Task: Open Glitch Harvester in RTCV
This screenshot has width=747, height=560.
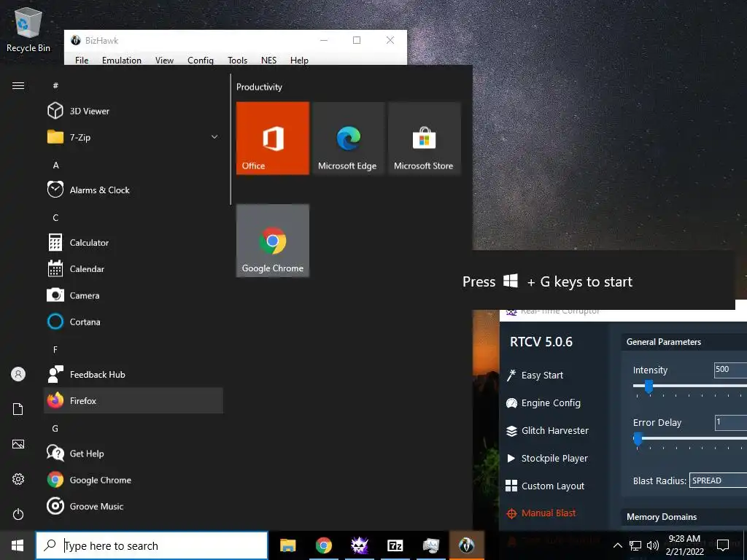Action: [x=547, y=430]
